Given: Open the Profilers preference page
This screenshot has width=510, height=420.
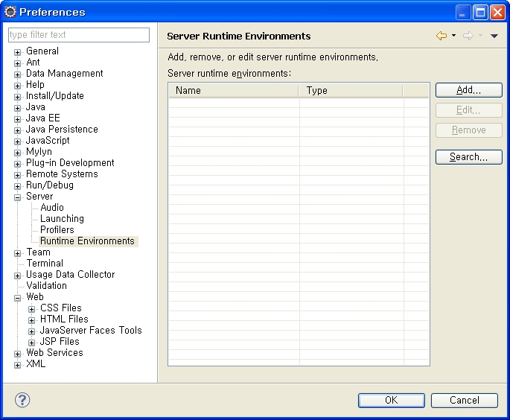Looking at the screenshot, I should pyautogui.click(x=57, y=230).
